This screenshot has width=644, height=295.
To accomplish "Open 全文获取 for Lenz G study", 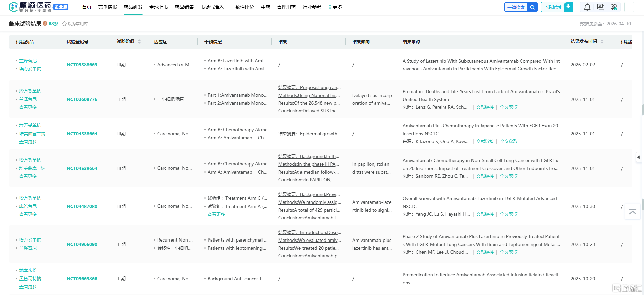I will (x=509, y=107).
